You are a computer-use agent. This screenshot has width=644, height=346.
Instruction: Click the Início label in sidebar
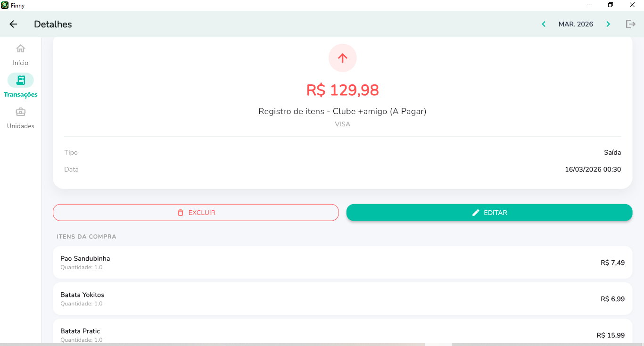pos(21,63)
